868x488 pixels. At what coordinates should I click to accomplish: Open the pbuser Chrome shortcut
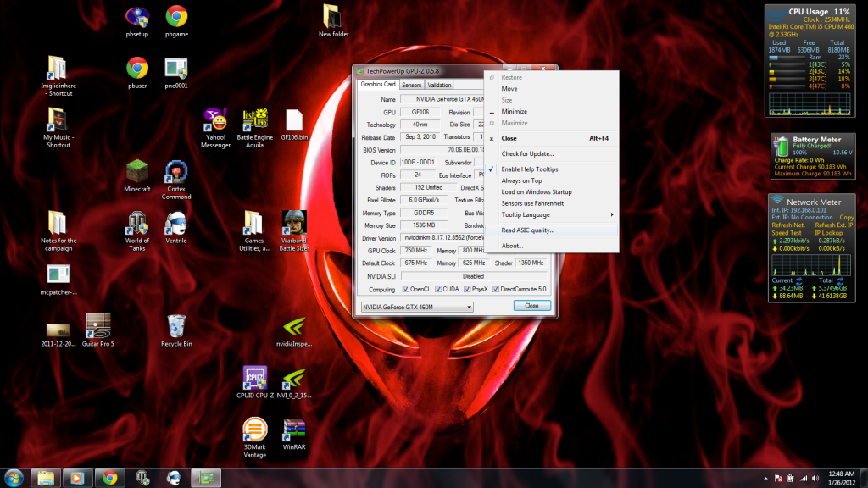137,74
